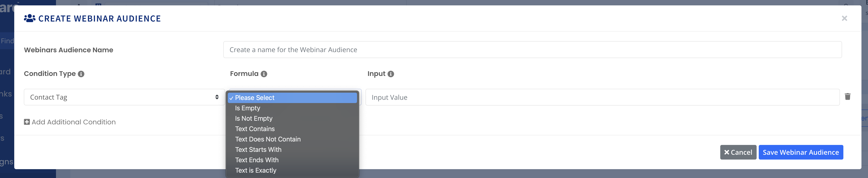Click Save Webinar Audience button

801,152
